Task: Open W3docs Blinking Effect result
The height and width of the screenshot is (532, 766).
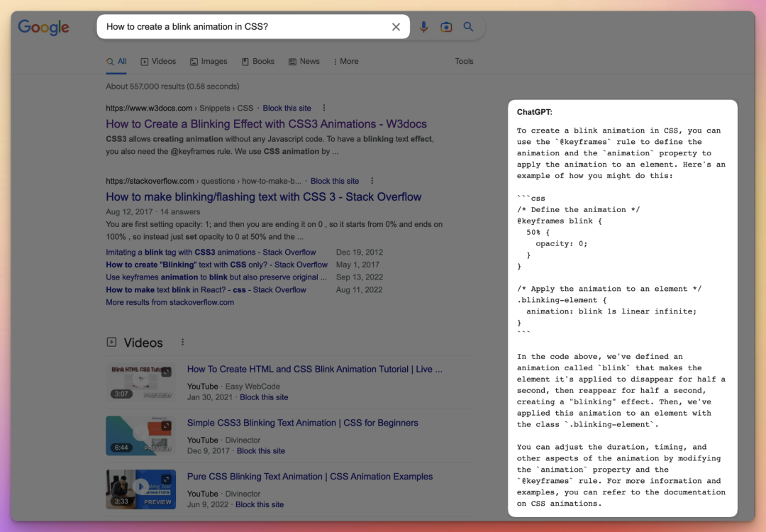Action: [266, 124]
